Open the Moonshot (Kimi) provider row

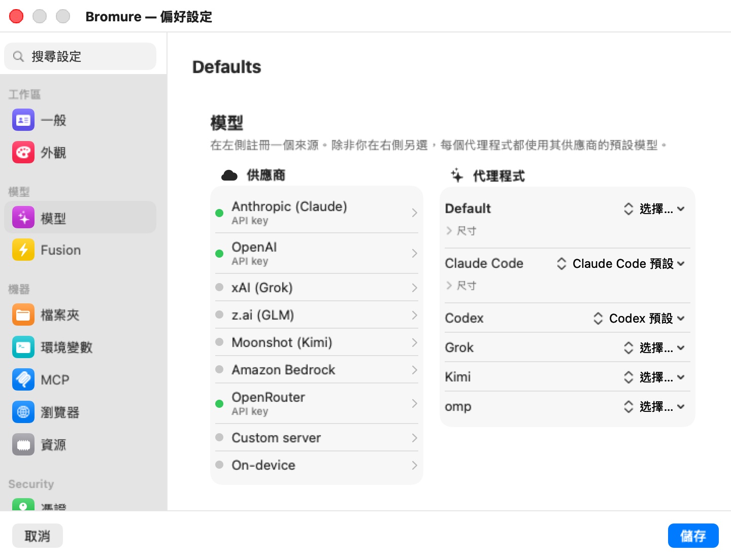click(x=317, y=342)
